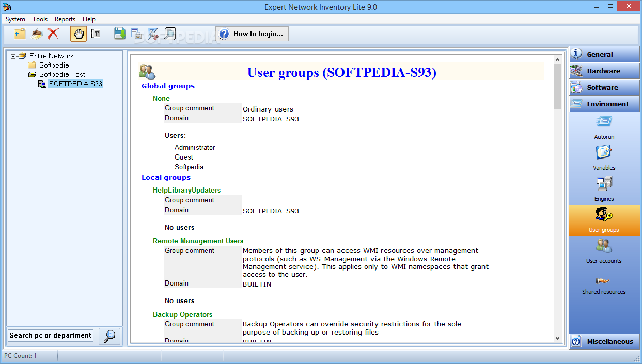
Task: Click the Environment category header
Action: point(604,104)
